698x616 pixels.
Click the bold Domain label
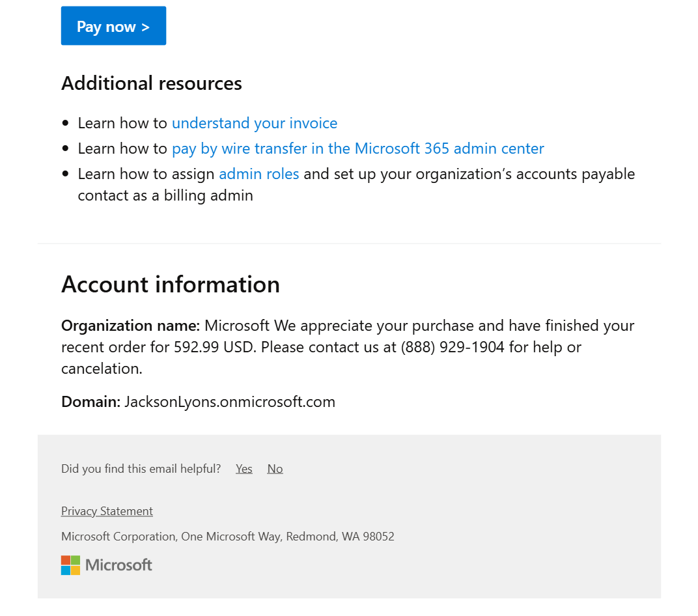pyautogui.click(x=91, y=402)
